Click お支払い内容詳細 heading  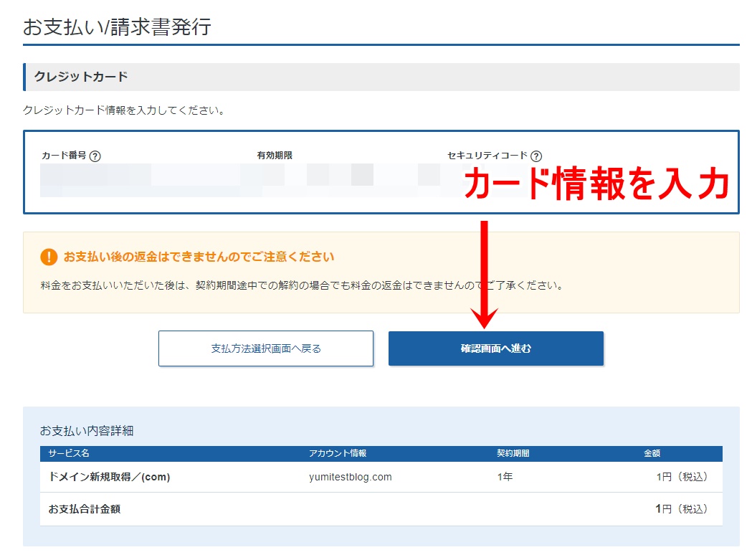point(87,431)
